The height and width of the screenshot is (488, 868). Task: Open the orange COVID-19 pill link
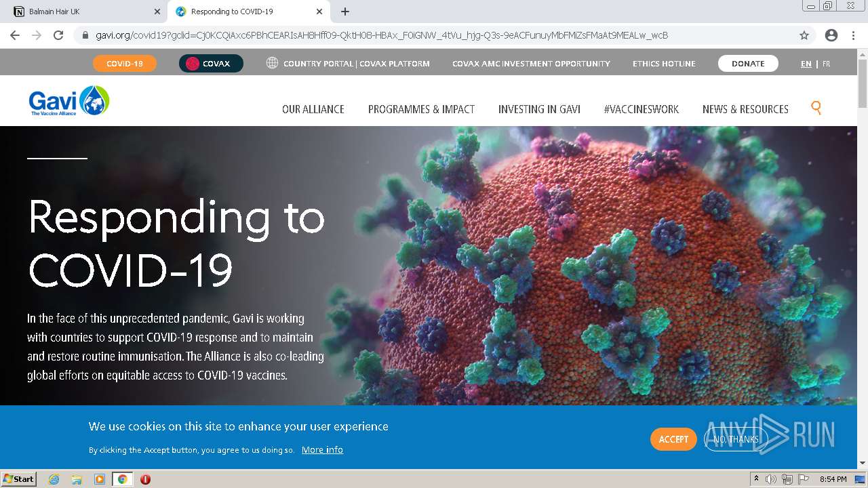[x=125, y=64]
